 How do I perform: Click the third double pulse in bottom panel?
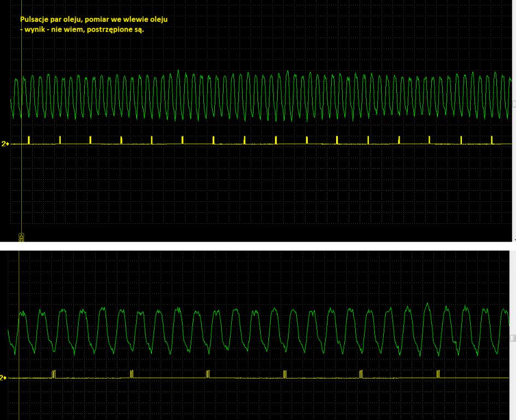pyautogui.click(x=208, y=374)
